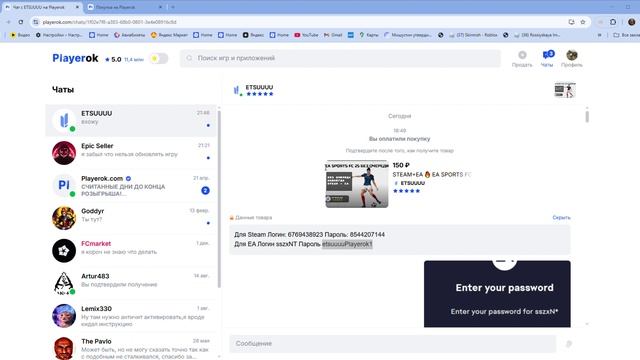Click the Чаты heading

point(63,90)
